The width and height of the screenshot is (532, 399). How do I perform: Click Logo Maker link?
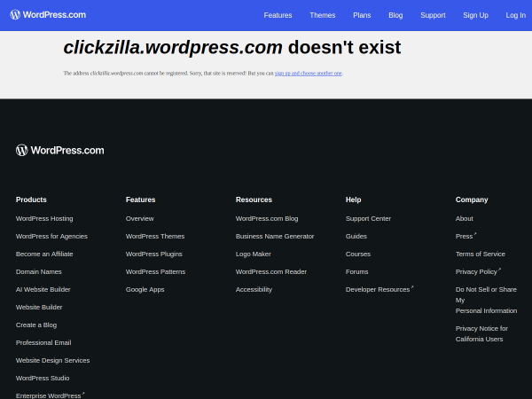coord(253,254)
